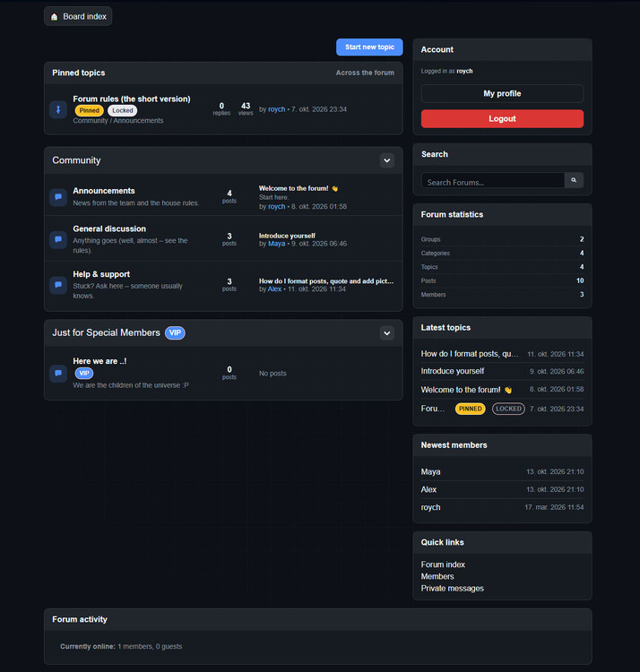Collapse the Community category with chevron
Image resolution: width=640 pixels, height=672 pixels.
(x=386, y=160)
